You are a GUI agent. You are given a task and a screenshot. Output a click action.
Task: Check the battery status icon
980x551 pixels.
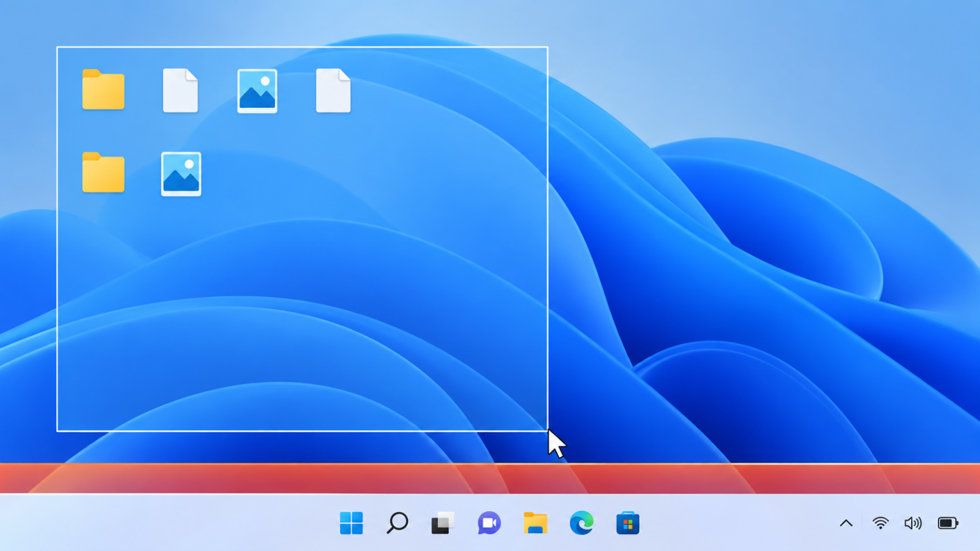[948, 523]
